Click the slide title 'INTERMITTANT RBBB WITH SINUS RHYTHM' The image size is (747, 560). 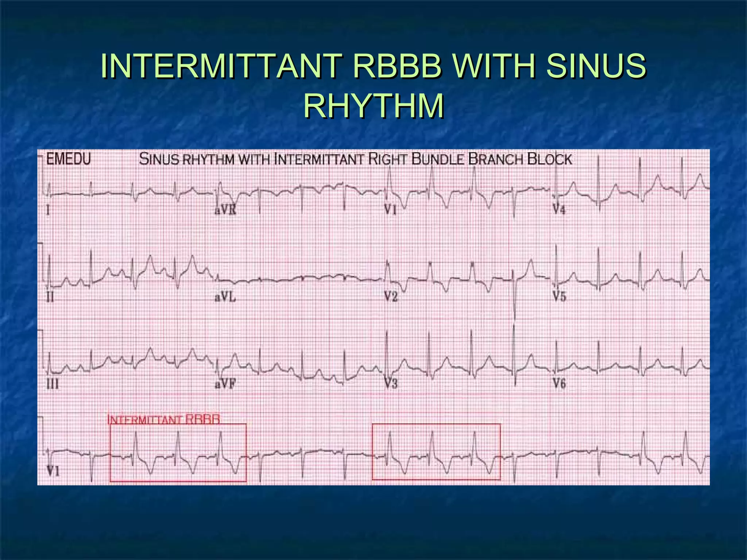tap(373, 86)
